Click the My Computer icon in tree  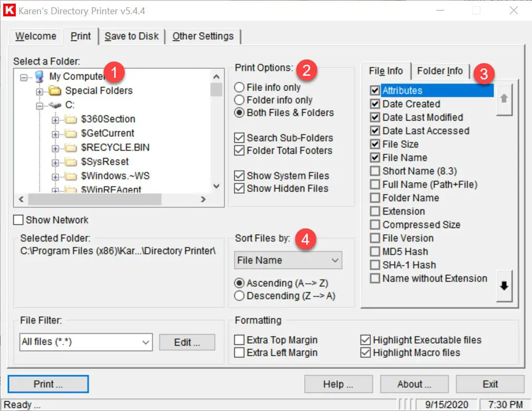coord(39,77)
